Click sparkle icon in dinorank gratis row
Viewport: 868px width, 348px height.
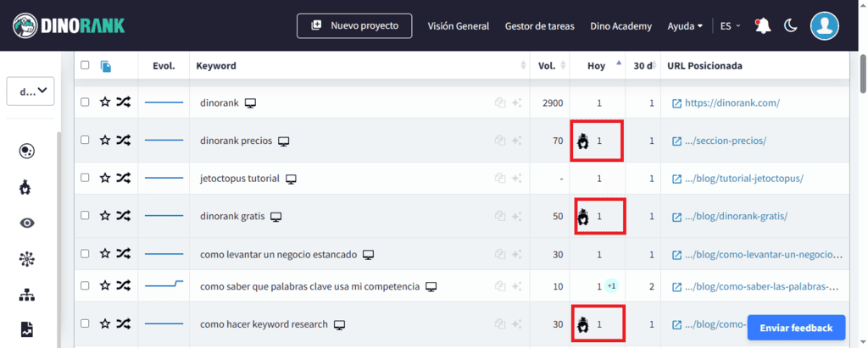(517, 216)
